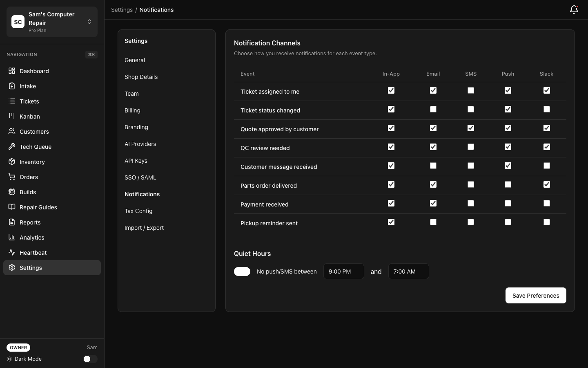The width and height of the screenshot is (588, 368).
Task: Open the Kanban board icon
Action: pyautogui.click(x=12, y=116)
